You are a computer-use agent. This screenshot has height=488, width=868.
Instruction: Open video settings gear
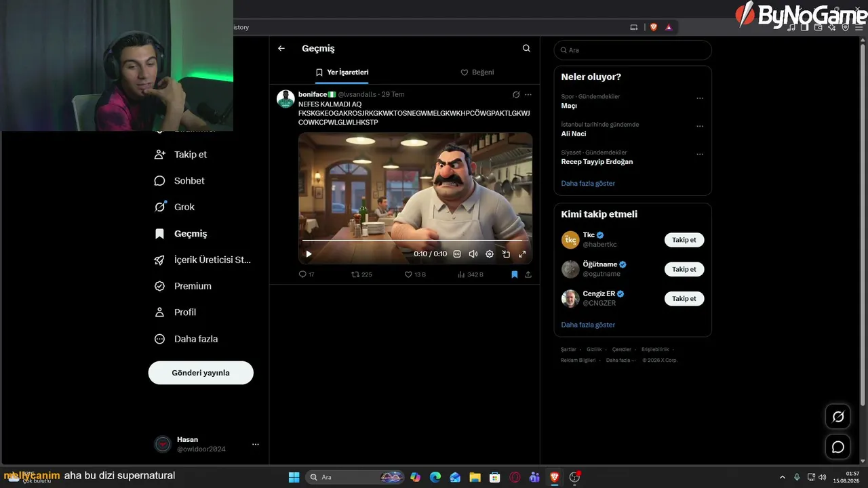point(490,254)
